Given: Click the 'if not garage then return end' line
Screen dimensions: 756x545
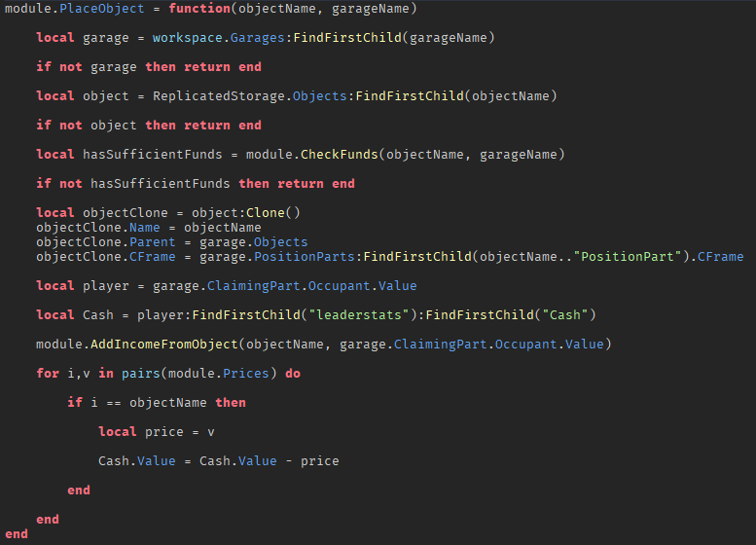Looking at the screenshot, I should click(149, 66).
